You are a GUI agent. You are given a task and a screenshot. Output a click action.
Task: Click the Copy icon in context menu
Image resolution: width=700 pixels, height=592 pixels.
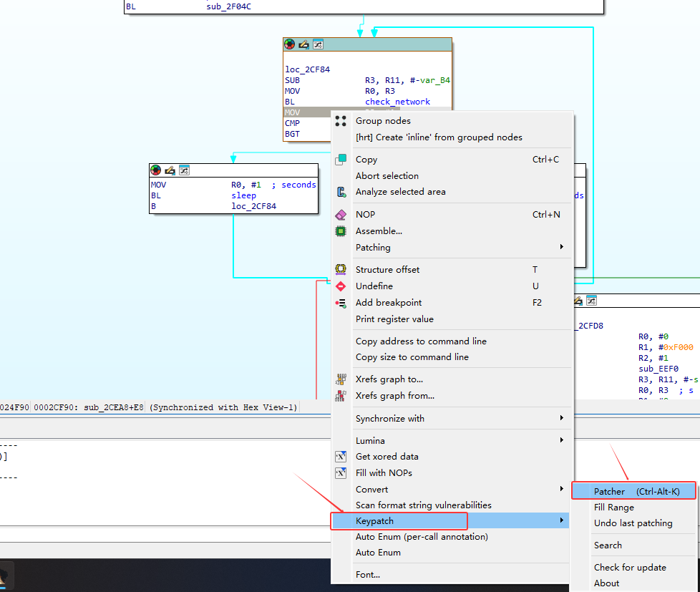click(341, 160)
